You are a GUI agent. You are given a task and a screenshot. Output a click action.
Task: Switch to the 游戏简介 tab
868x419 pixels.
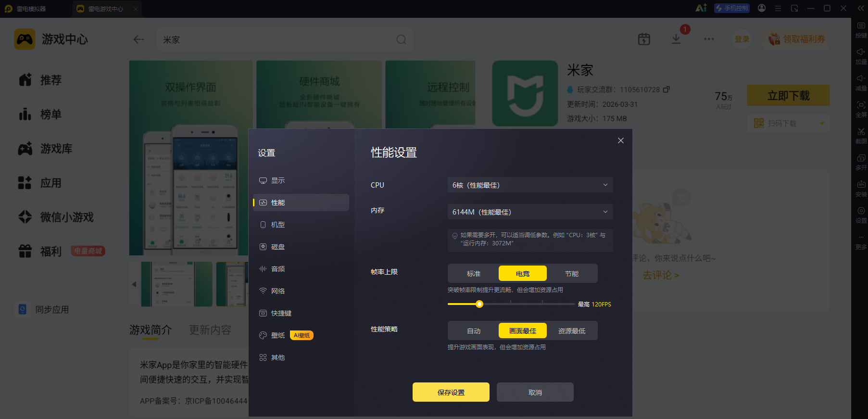[x=151, y=330]
